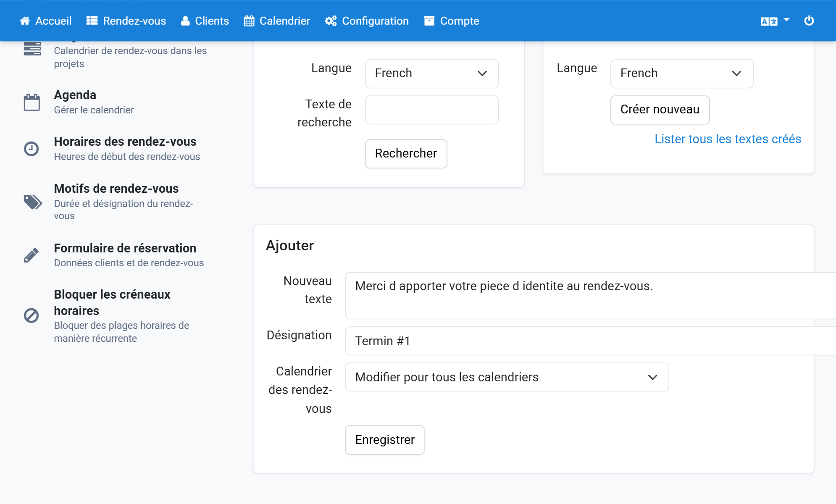The image size is (836, 504).
Task: Click 'Heures de début des rendez-vous' text
Action: [x=127, y=157]
